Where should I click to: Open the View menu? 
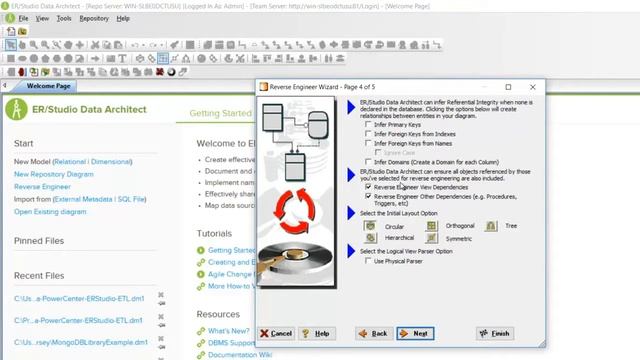42,18
